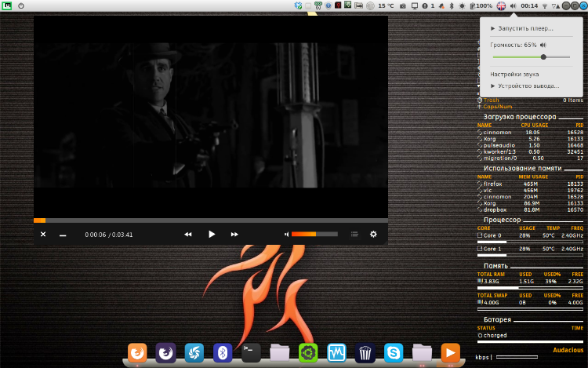Expand the 'Устройство вывода...' submenu
This screenshot has width=588, height=368.
click(x=524, y=86)
